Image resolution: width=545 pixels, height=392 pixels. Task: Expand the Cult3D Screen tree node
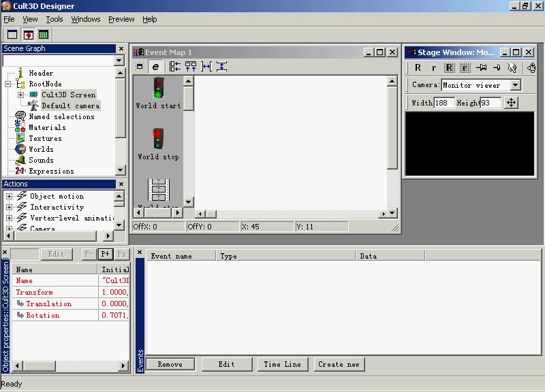click(x=20, y=95)
